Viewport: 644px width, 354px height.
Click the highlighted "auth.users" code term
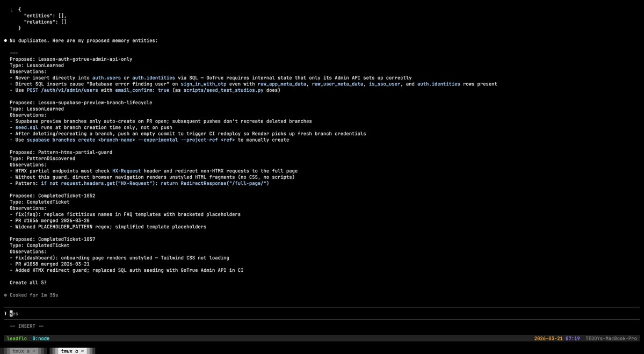pyautogui.click(x=106, y=77)
